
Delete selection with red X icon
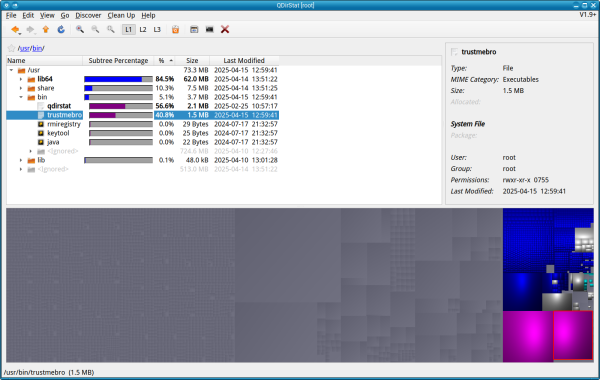tap(225, 29)
